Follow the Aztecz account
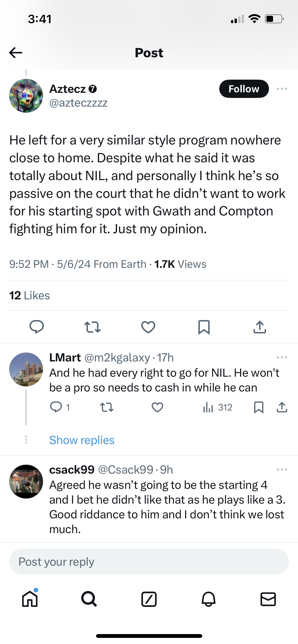The height and width of the screenshot is (644, 298). click(x=244, y=89)
